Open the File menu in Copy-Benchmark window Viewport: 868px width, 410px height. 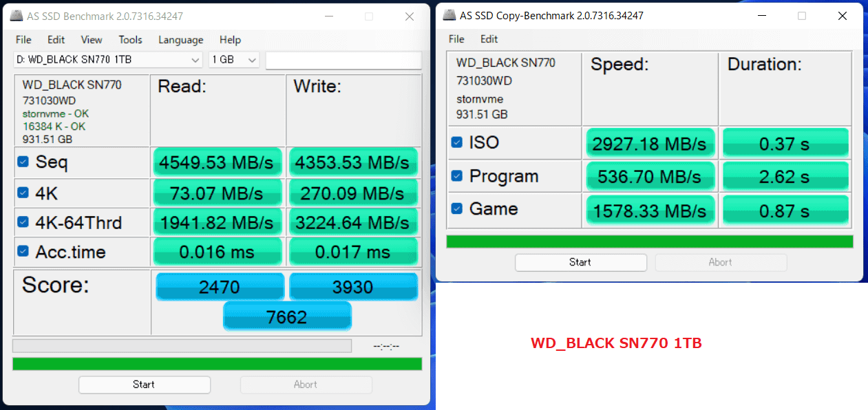pyautogui.click(x=456, y=39)
